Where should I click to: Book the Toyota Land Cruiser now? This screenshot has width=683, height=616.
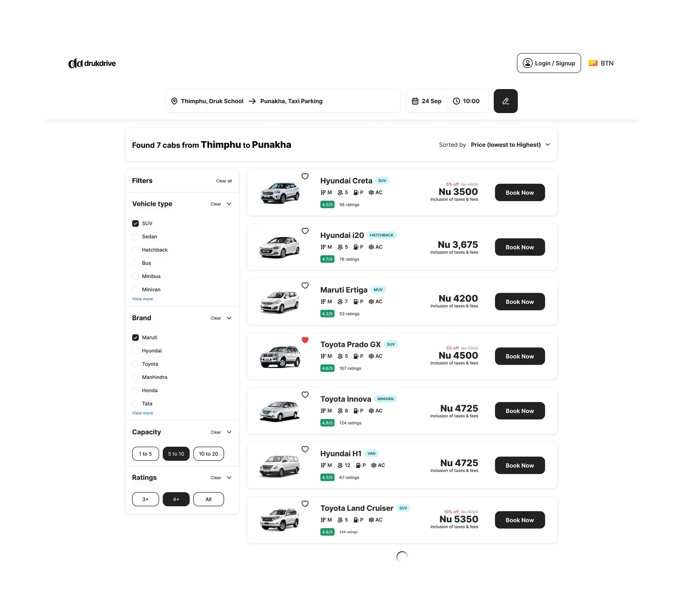pos(519,520)
